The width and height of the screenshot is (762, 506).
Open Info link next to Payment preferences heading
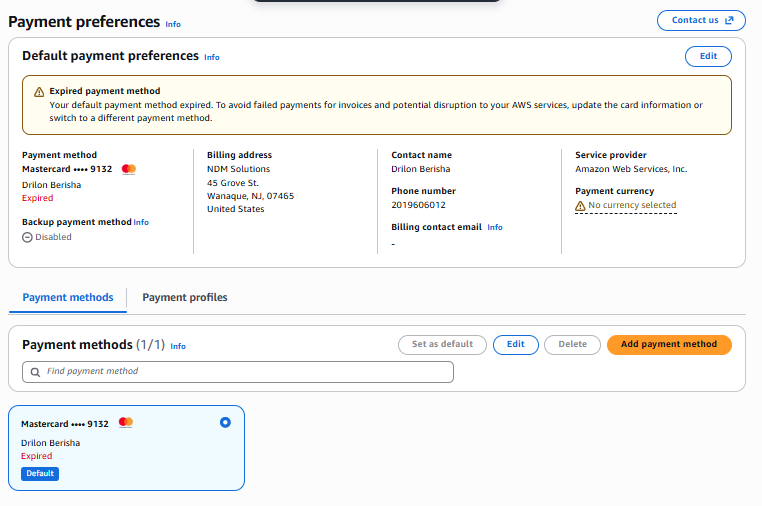tap(173, 24)
